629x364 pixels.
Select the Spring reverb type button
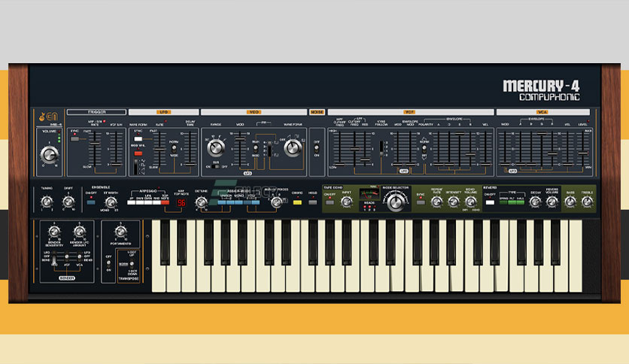coord(503,202)
